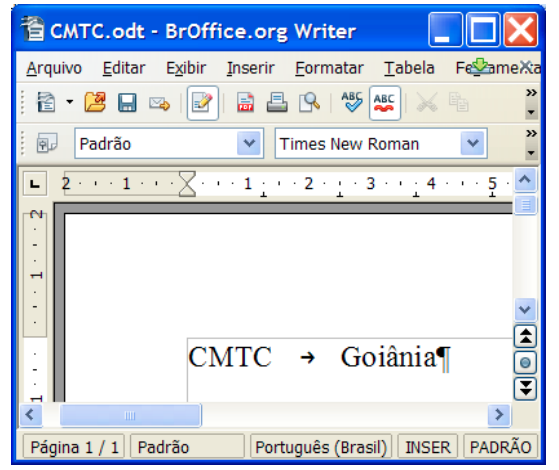Export directly as PDF icon
This screenshot has width=559, height=470.
pos(246,103)
